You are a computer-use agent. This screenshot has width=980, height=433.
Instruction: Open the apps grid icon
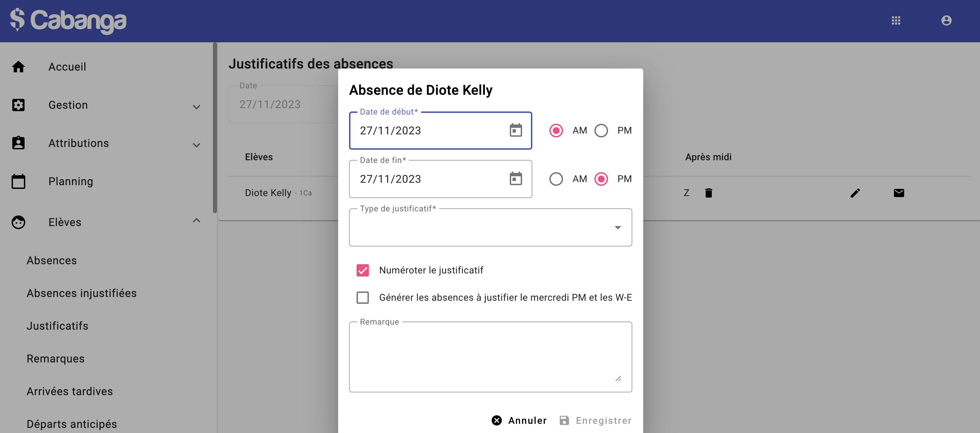(x=895, y=20)
